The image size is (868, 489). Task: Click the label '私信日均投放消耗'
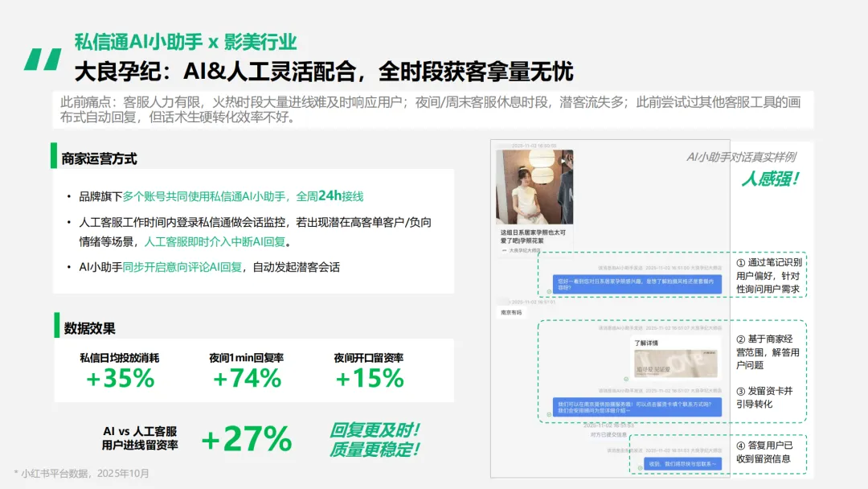click(120, 358)
